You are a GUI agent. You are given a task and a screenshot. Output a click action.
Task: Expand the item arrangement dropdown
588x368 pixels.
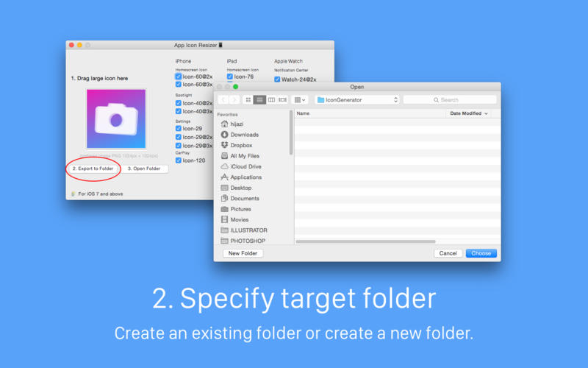[300, 99]
